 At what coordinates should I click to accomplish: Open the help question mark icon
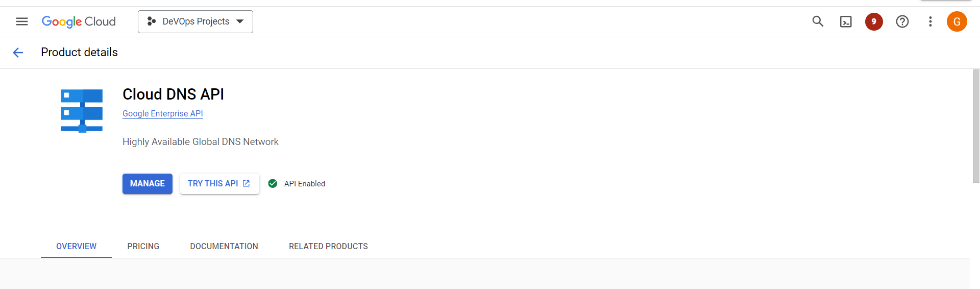[902, 21]
